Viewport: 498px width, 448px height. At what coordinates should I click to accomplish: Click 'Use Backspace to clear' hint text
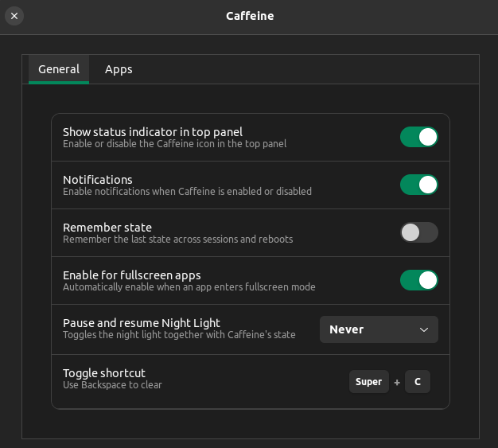(x=112, y=385)
